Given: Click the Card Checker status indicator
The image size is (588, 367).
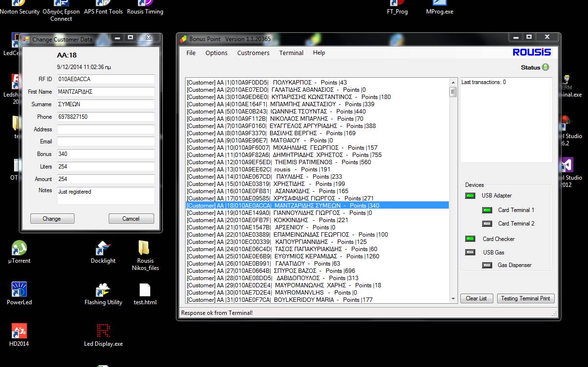Looking at the screenshot, I should 470,239.
